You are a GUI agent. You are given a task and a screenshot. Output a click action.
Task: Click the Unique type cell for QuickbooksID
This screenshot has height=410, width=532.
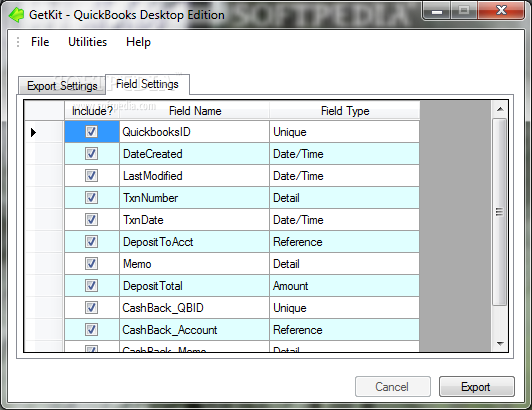click(x=344, y=132)
